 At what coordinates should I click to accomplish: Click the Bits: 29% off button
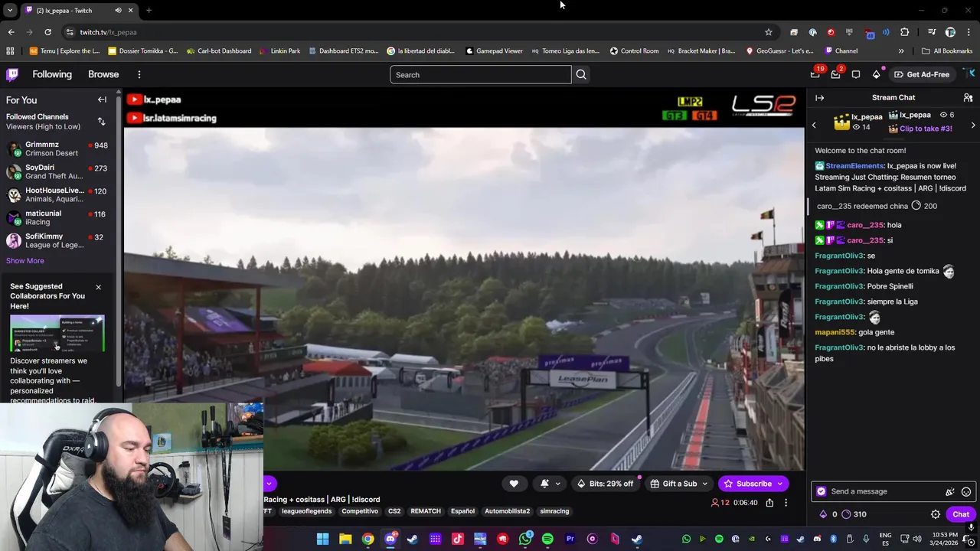click(x=605, y=484)
